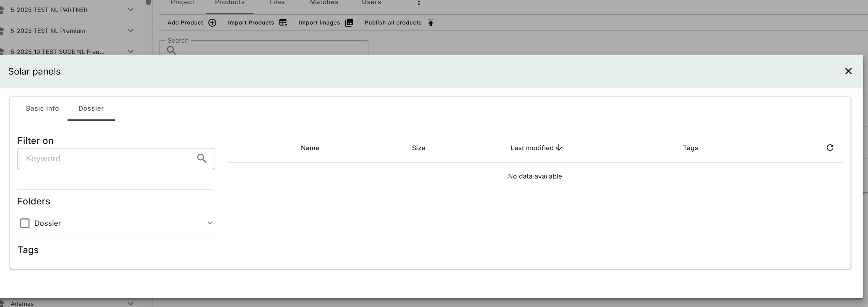Click the Tags column header

click(690, 148)
